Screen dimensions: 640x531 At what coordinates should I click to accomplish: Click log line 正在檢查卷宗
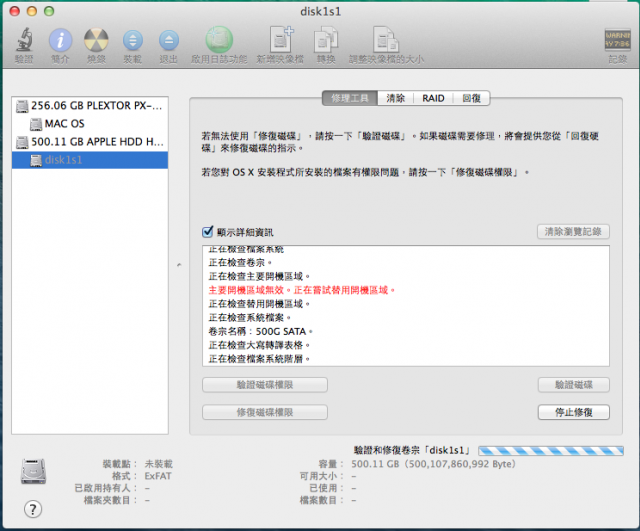coord(240,262)
